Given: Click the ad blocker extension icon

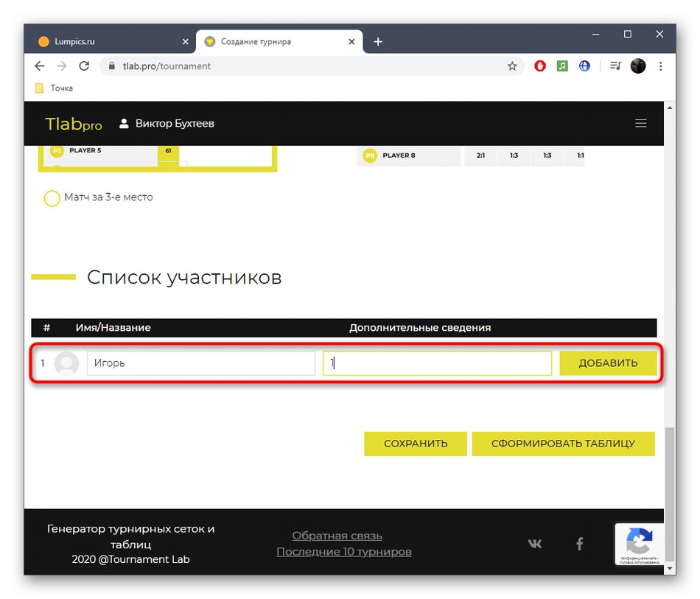Looking at the screenshot, I should [540, 66].
